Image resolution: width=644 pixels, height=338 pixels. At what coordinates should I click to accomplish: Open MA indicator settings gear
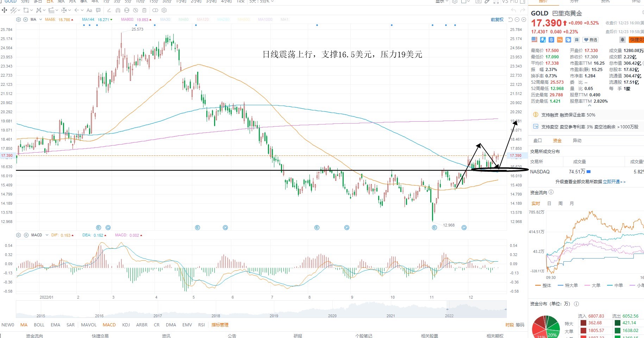[18, 19]
